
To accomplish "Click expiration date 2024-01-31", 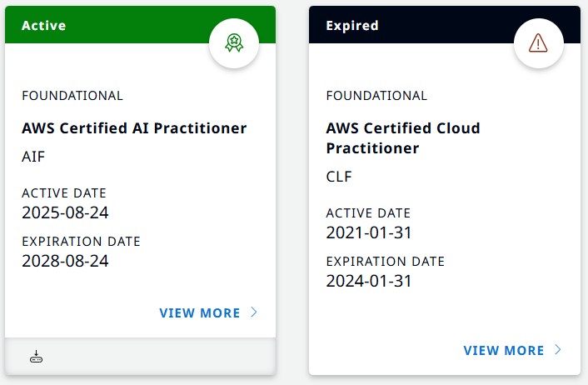I will tap(369, 281).
